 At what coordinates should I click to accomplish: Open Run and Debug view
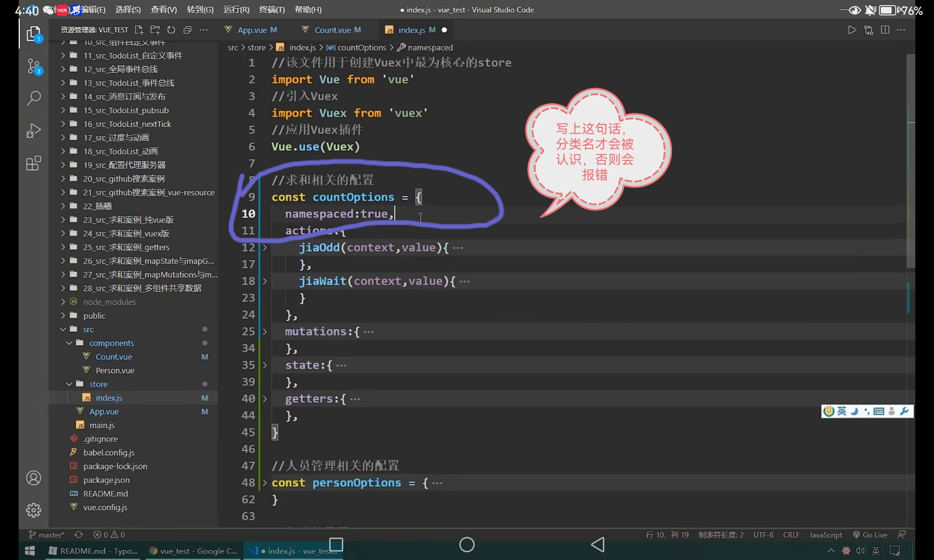click(x=34, y=131)
